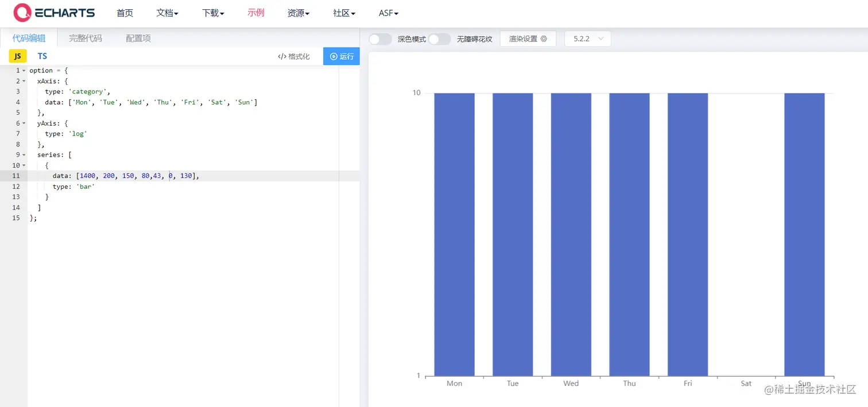
Task: Collapse the object block at line 10
Action: (x=24, y=165)
